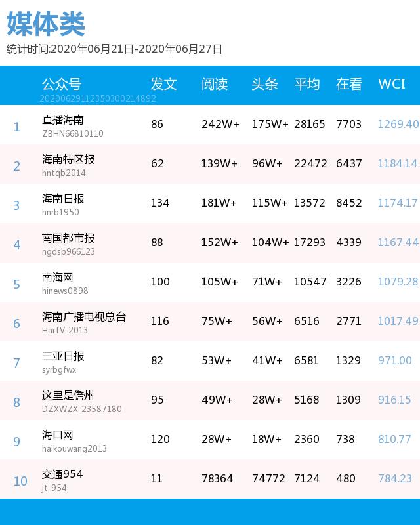This screenshot has width=420, height=525.
Task: Click post count 134
Action: [159, 203]
